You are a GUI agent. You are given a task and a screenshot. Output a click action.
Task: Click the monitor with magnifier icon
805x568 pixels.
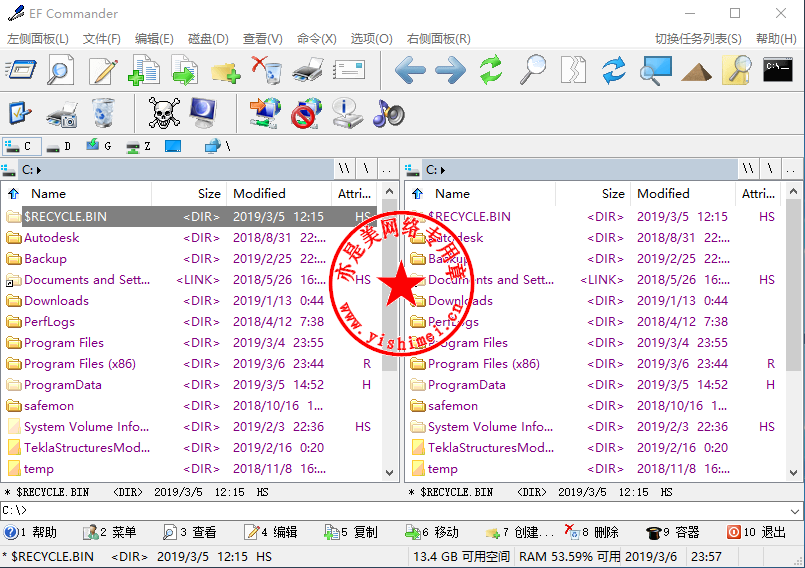coord(655,70)
